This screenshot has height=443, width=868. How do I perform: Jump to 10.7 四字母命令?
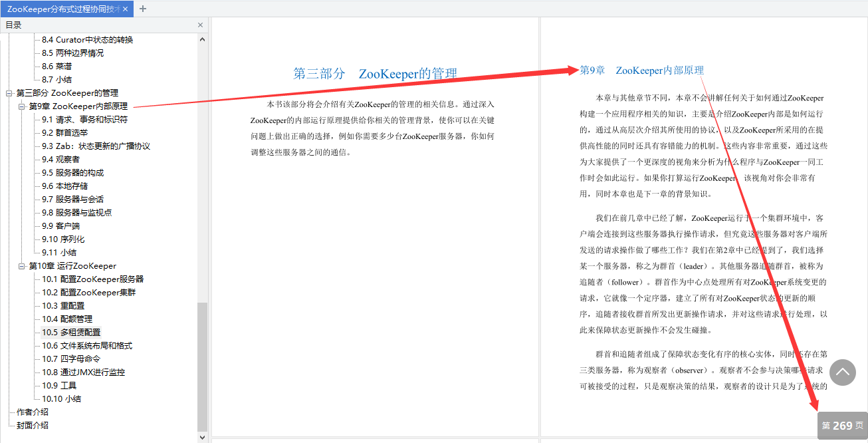pyautogui.click(x=71, y=359)
